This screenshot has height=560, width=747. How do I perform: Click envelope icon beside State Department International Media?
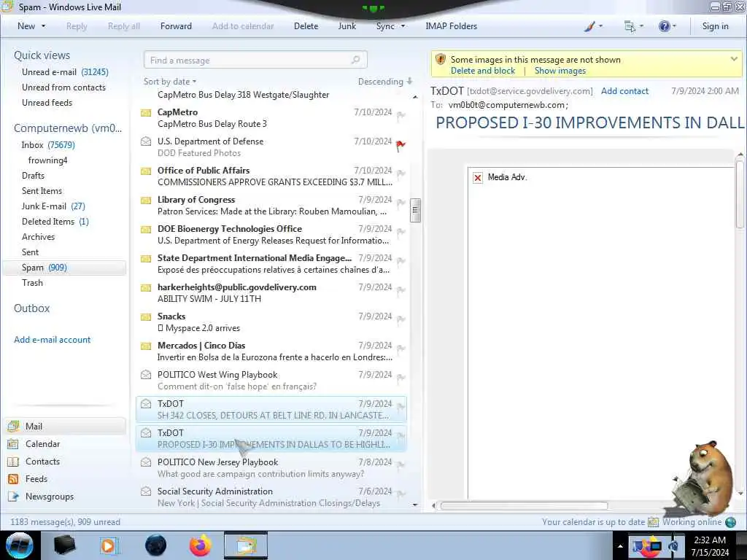(x=146, y=258)
